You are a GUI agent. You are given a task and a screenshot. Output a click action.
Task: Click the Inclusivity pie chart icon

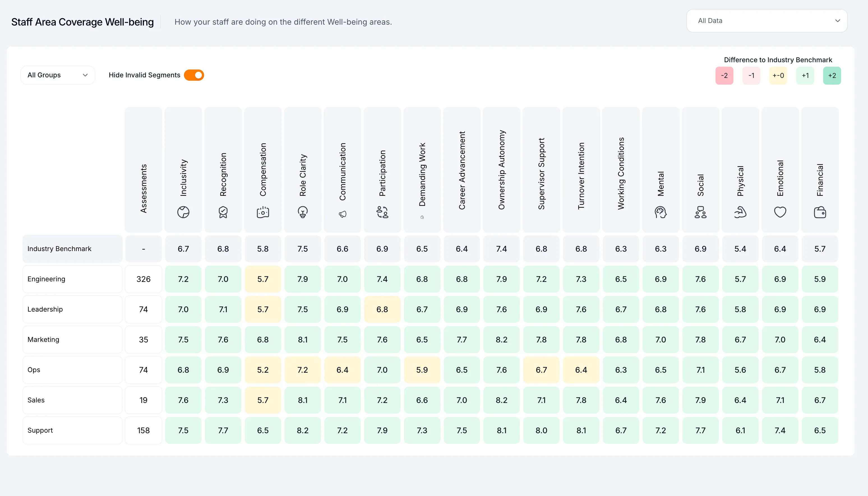183,212
